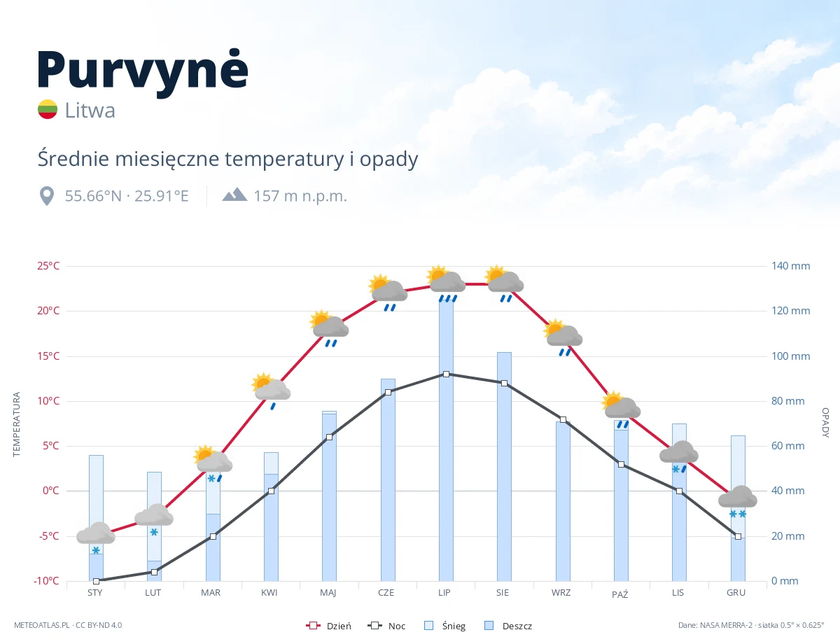
Task: Click the snow cloud icon above LUT
Action: click(154, 521)
